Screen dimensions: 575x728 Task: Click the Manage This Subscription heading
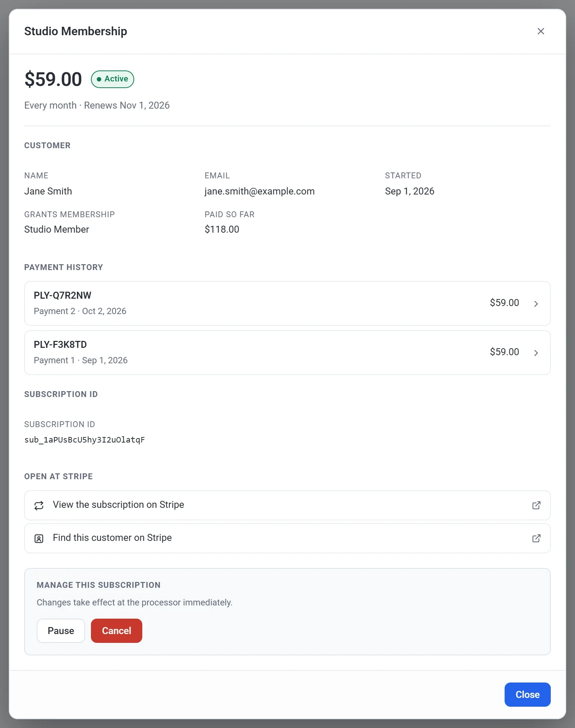click(x=99, y=585)
